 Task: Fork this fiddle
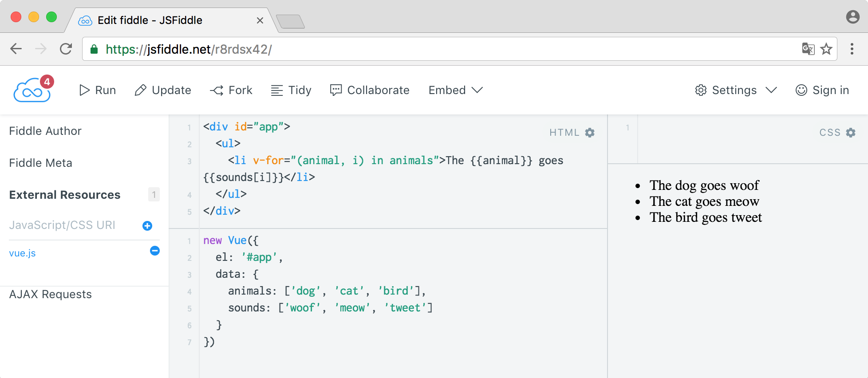tap(231, 90)
